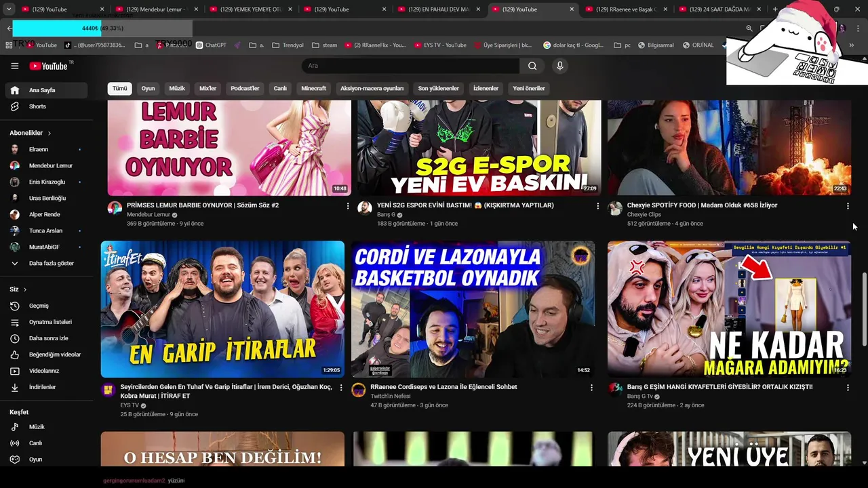Open the browser tab search dropdown
Screen dimensions: 868x488
(9, 9)
